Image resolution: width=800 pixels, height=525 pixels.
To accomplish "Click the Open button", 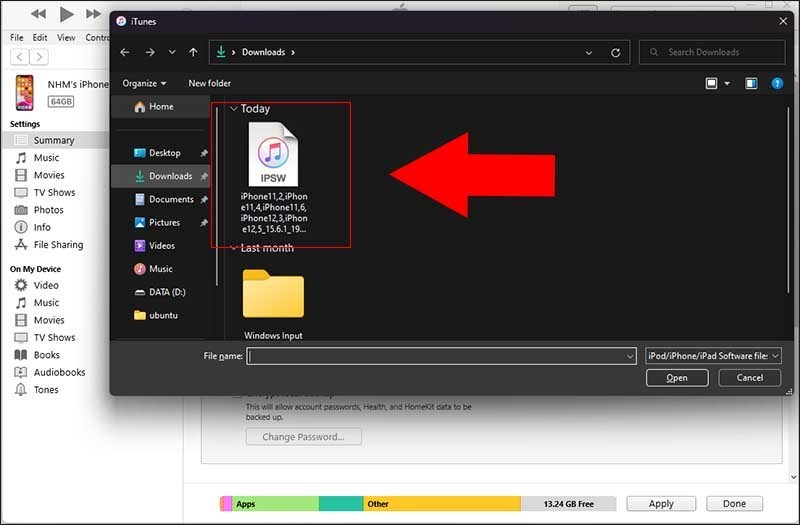I will click(677, 378).
